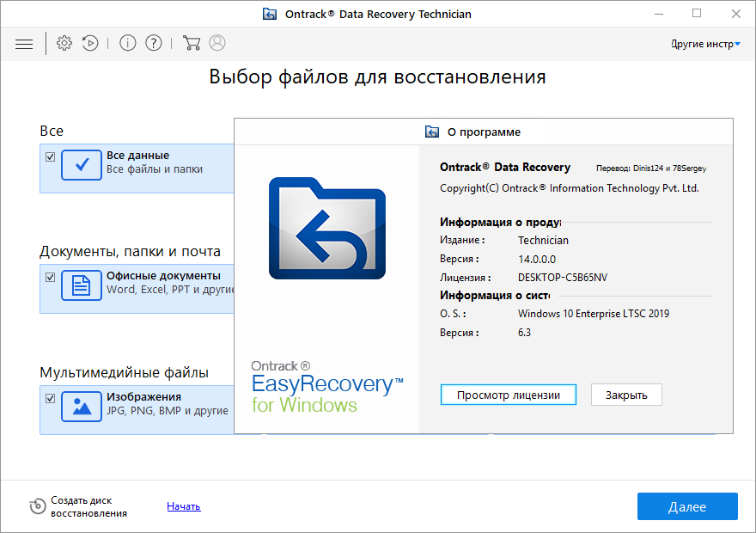Open the Help question mark icon
The width and height of the screenshot is (756, 533).
[154, 43]
